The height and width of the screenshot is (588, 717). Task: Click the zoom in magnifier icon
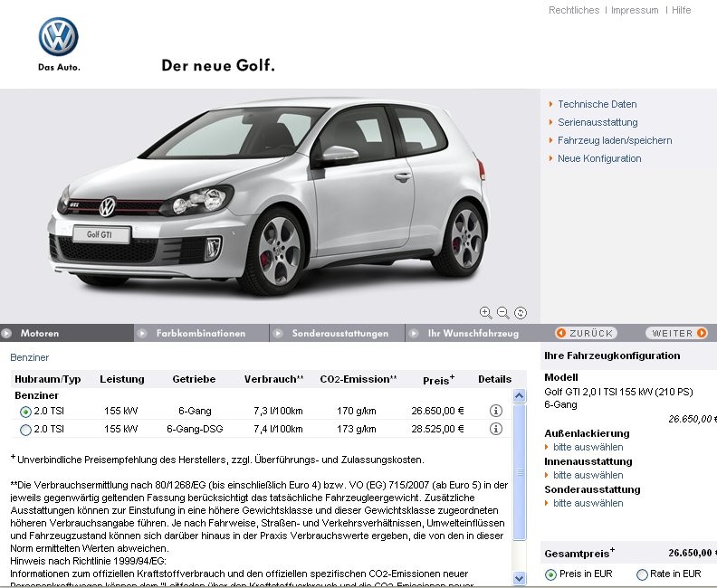point(485,313)
